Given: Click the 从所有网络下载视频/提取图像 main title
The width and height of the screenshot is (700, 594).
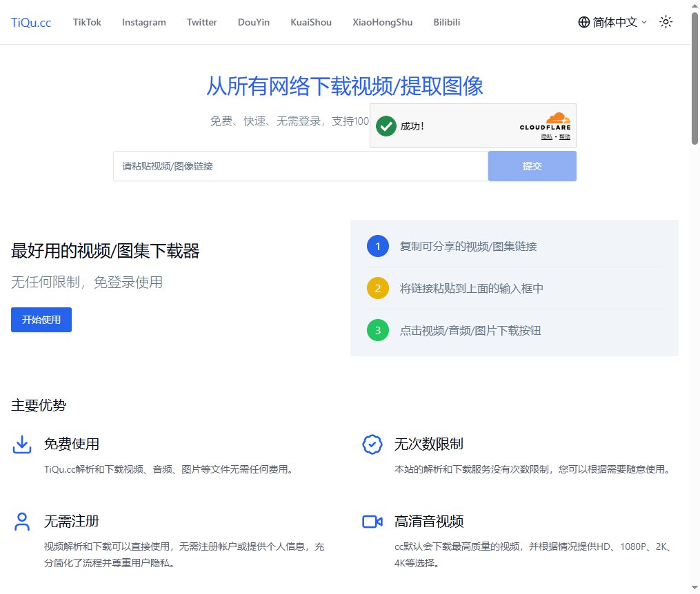Looking at the screenshot, I should [x=345, y=86].
